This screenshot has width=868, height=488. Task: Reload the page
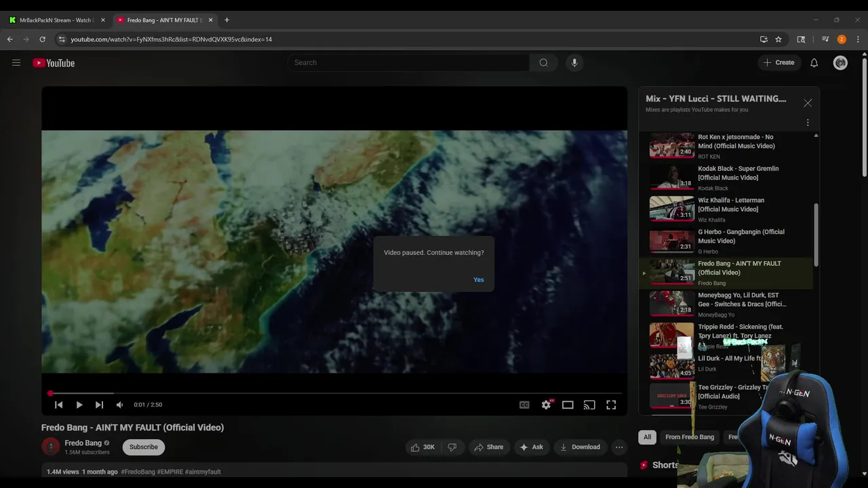(42, 39)
